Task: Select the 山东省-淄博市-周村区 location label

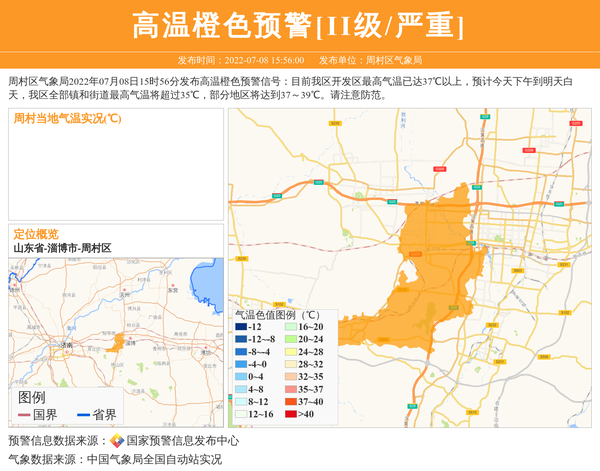Action: pos(62,247)
